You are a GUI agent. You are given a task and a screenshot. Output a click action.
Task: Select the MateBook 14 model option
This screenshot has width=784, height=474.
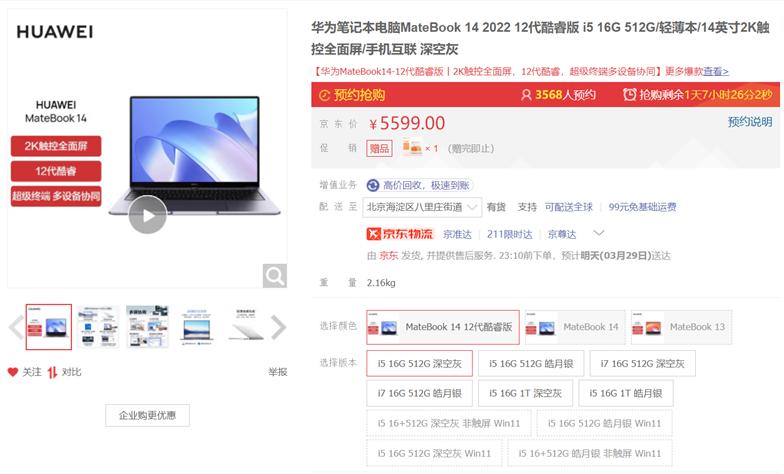coord(575,327)
